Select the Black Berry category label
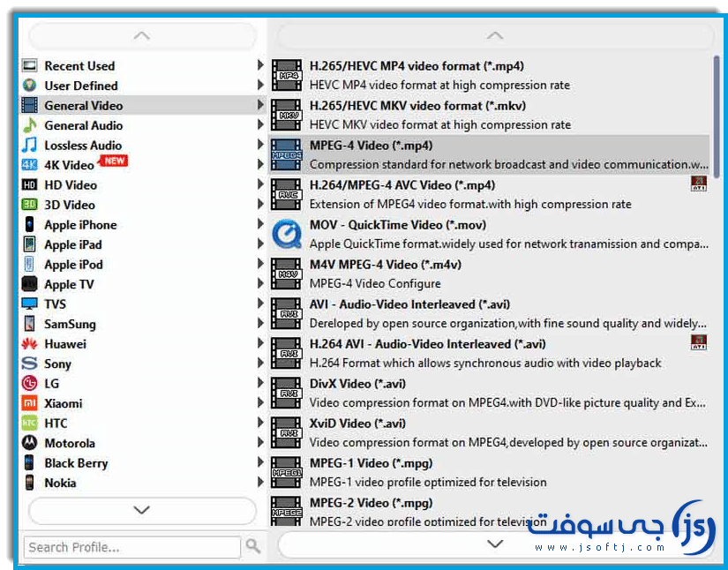 point(76,463)
